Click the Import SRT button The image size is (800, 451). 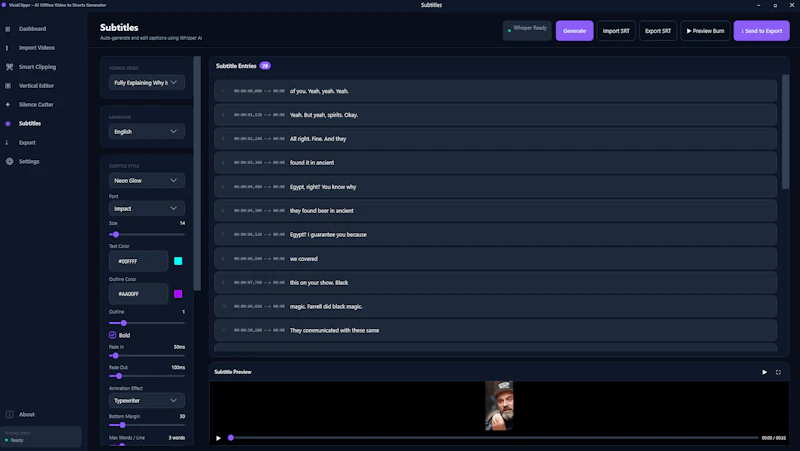click(x=616, y=31)
